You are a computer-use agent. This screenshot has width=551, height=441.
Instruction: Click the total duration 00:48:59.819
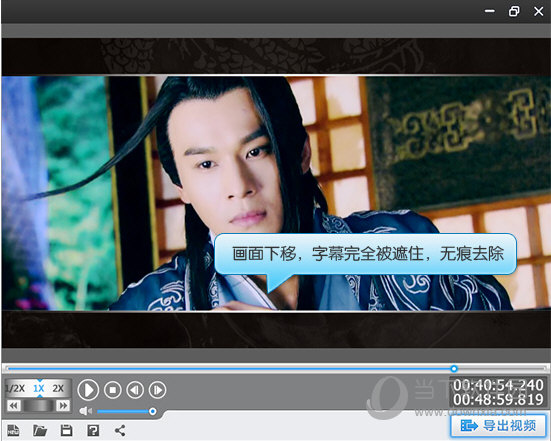click(x=498, y=400)
